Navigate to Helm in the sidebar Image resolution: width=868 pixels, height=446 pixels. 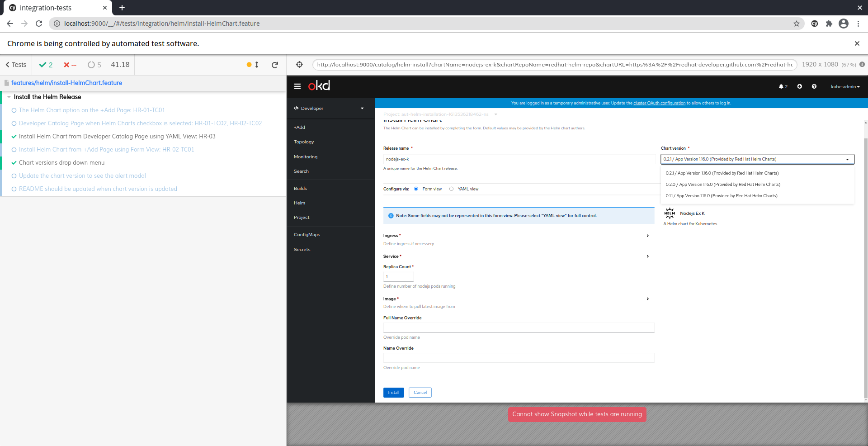tap(299, 203)
